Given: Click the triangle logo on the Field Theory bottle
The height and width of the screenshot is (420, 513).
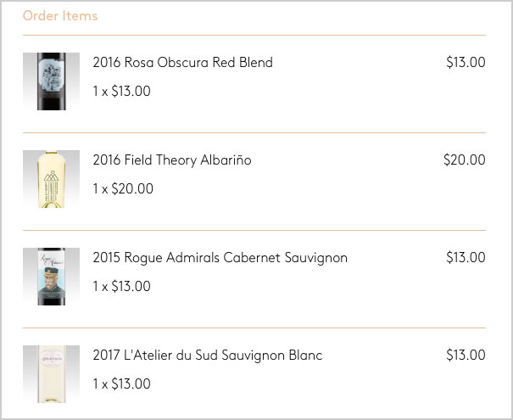Looking at the screenshot, I should (52, 176).
